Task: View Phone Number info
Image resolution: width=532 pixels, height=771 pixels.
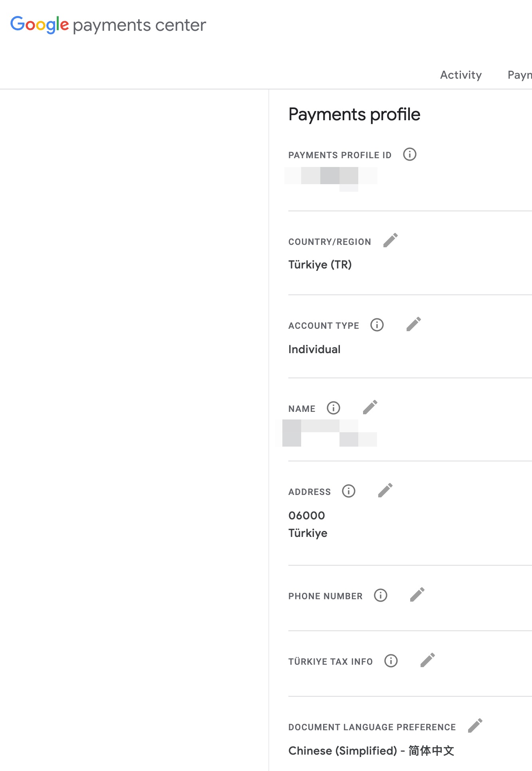Action: point(380,595)
